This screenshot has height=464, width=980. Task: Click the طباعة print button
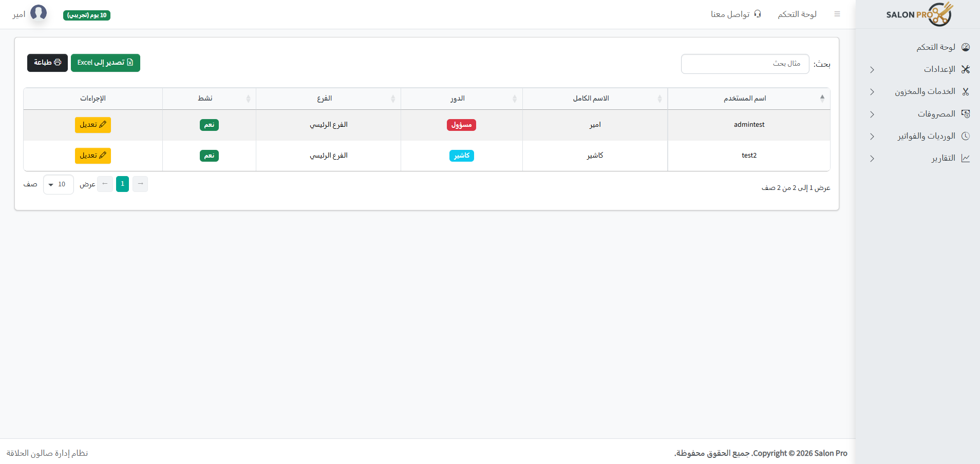coord(47,63)
